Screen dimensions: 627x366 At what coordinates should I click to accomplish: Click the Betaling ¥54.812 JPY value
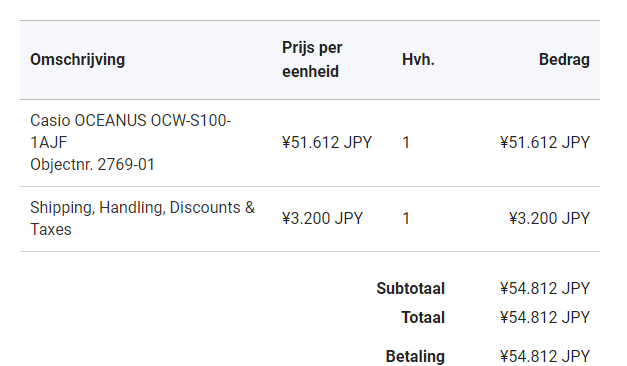click(545, 356)
